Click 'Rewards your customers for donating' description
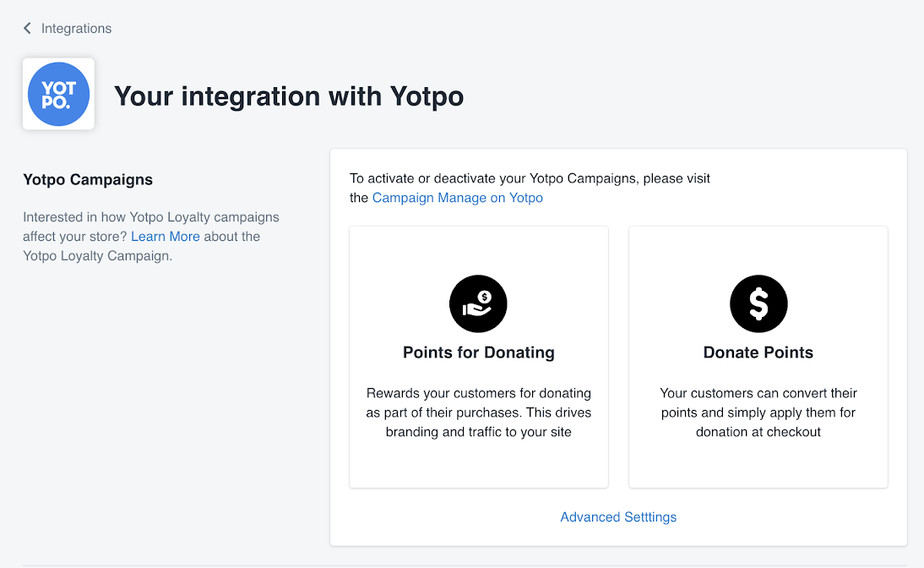Screen dimensions: 924x568 tap(479, 412)
